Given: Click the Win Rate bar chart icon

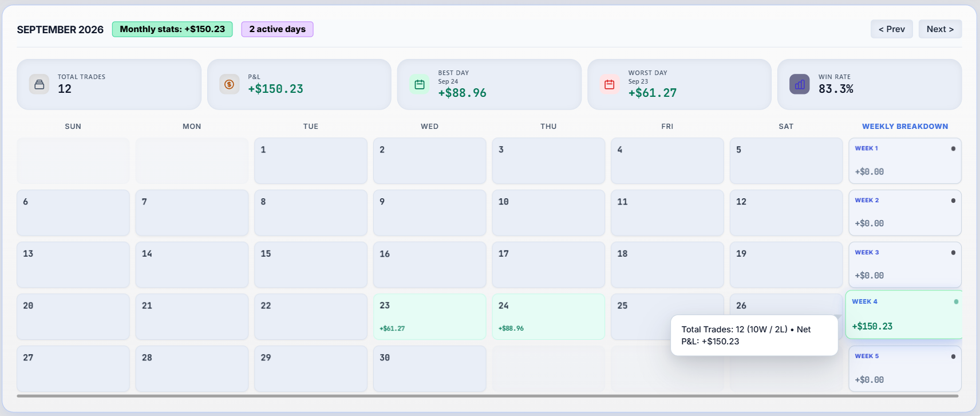Looking at the screenshot, I should coord(800,84).
